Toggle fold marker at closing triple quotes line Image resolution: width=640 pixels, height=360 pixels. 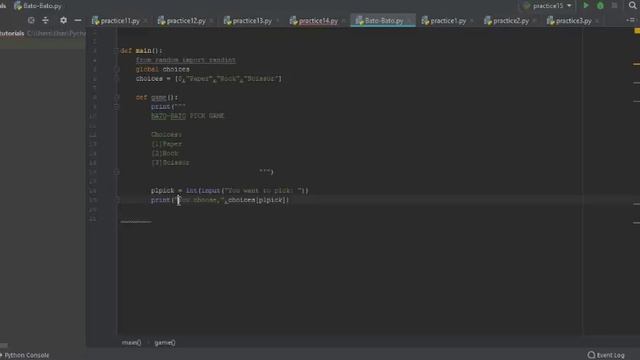click(x=117, y=172)
